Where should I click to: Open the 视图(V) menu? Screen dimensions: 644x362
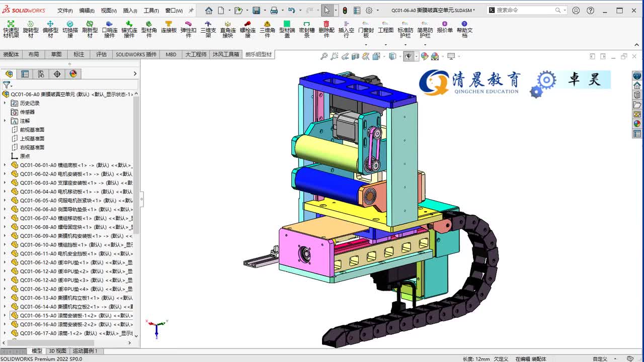coord(109,11)
